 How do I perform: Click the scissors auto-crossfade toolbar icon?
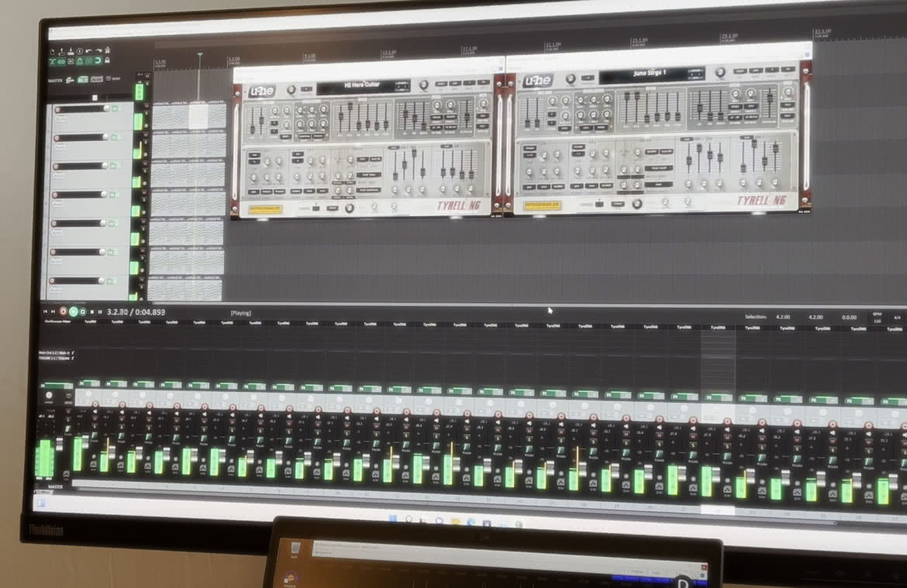[x=52, y=61]
